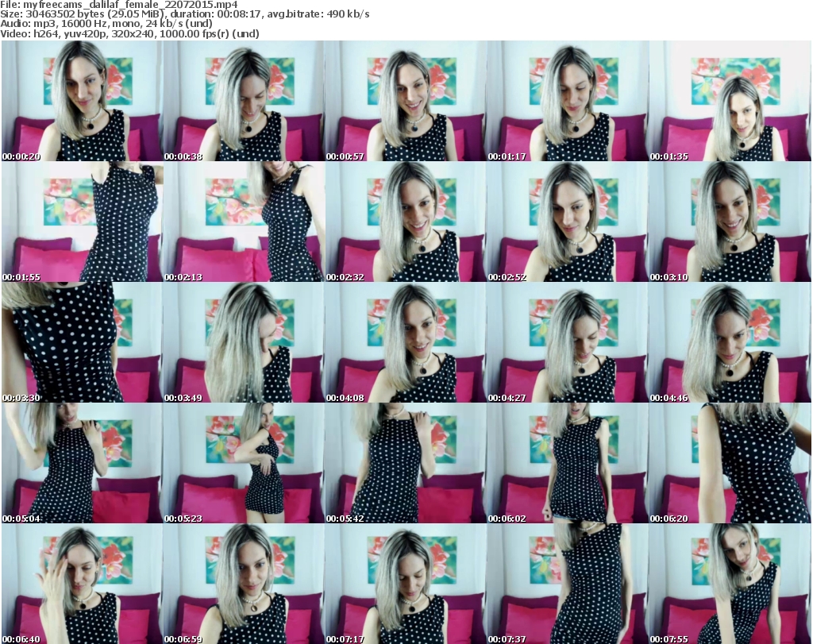
Task: Select the frame at 00:02:13
Action: [244, 222]
